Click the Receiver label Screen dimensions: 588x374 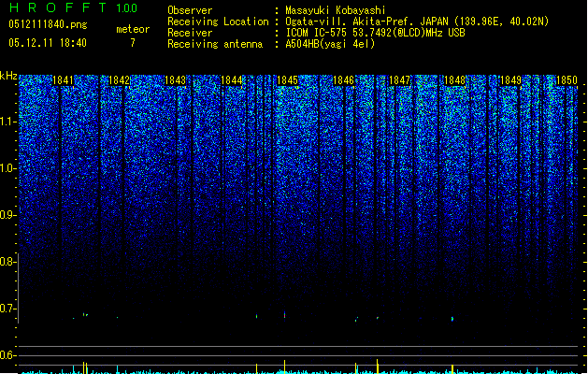190,33
